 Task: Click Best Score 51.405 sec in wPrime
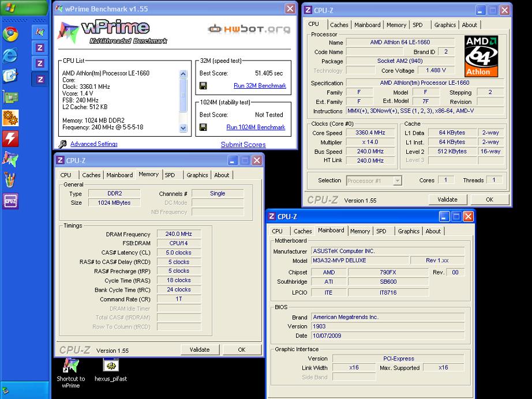tap(269, 73)
